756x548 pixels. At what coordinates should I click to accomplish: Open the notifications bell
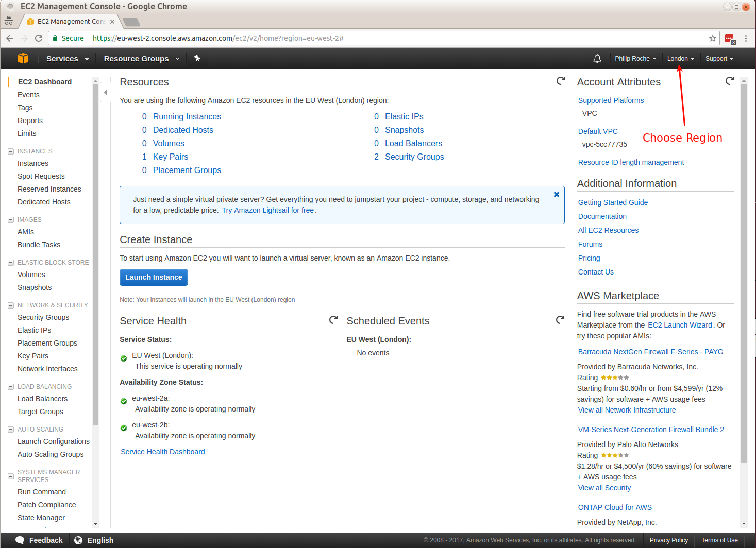point(597,58)
